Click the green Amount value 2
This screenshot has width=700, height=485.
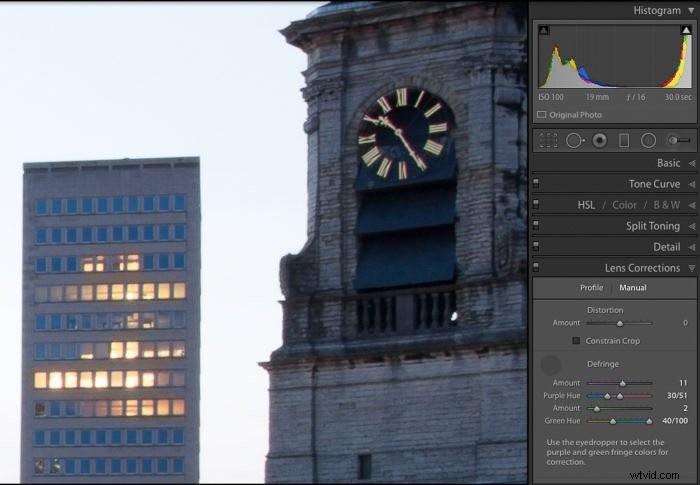click(x=685, y=408)
